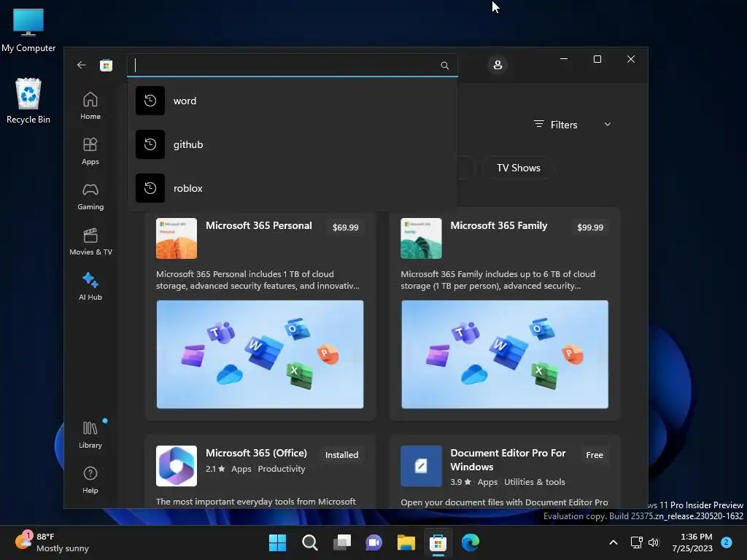747x560 pixels.
Task: Open notification badge showing 2
Action: (x=727, y=542)
